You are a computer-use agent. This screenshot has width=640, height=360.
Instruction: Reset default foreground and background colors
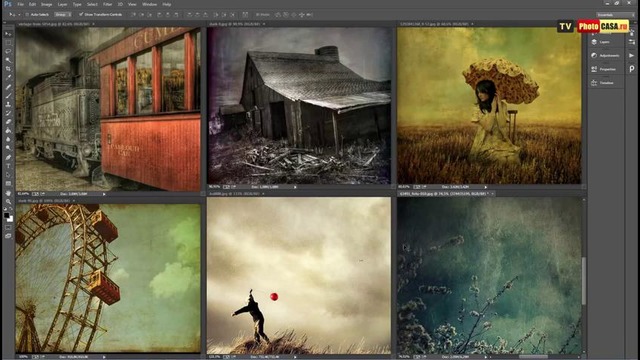click(x=5, y=209)
